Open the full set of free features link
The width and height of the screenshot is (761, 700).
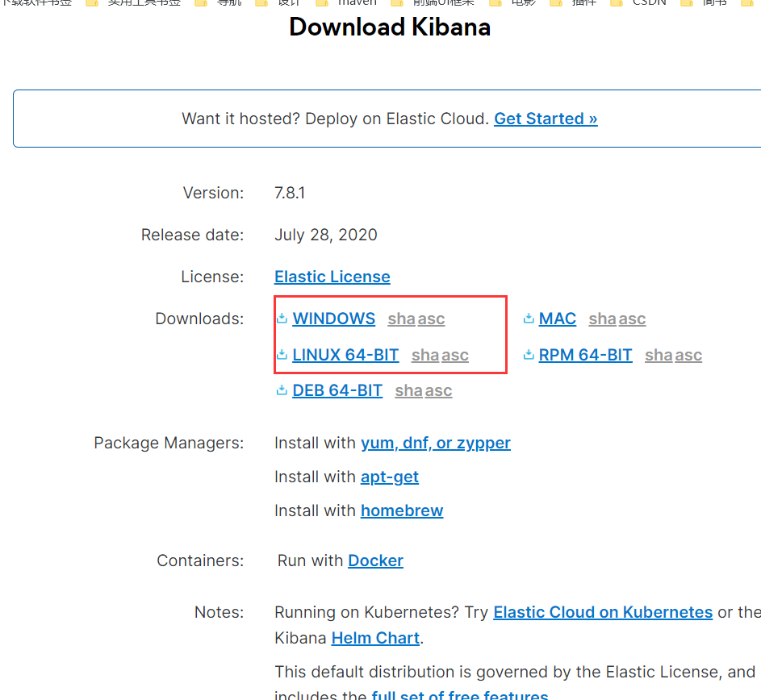[460, 694]
